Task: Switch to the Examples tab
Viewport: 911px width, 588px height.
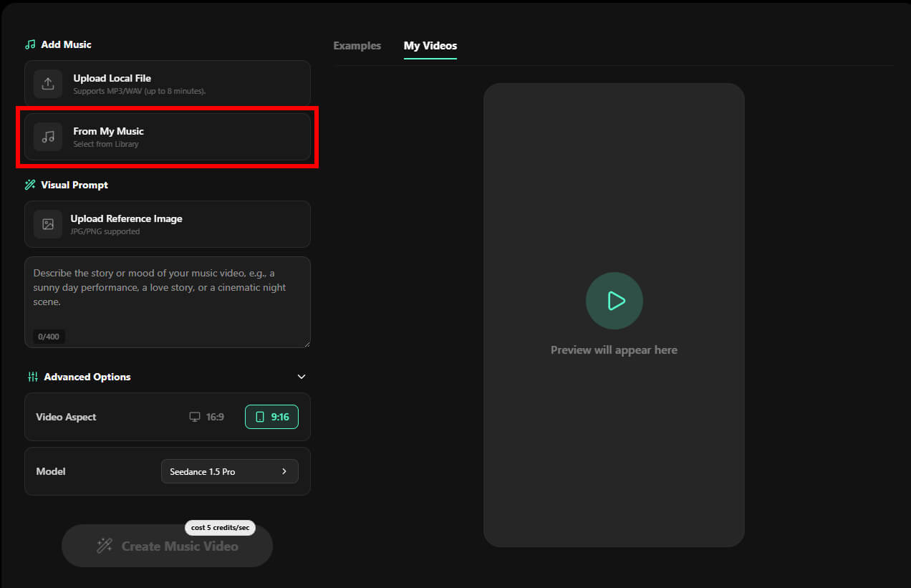Action: 357,46
